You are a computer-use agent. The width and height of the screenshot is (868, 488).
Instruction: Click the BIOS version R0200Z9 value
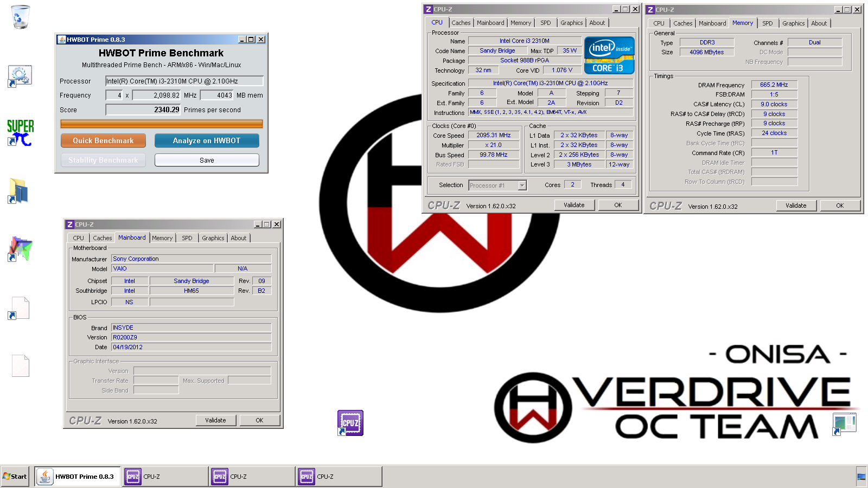192,337
